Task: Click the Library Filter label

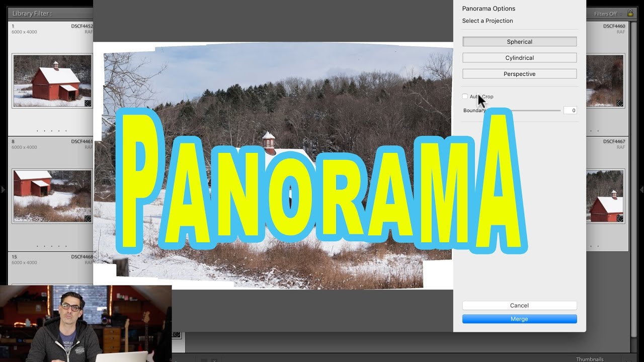Action: [32, 14]
